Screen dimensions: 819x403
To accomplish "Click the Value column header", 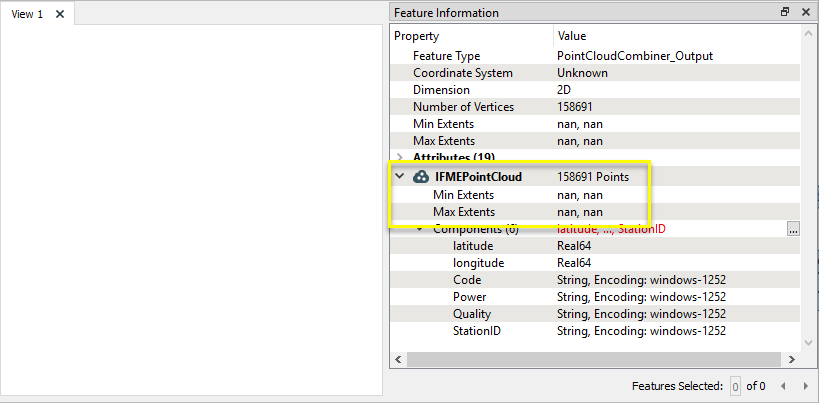I will [676, 36].
